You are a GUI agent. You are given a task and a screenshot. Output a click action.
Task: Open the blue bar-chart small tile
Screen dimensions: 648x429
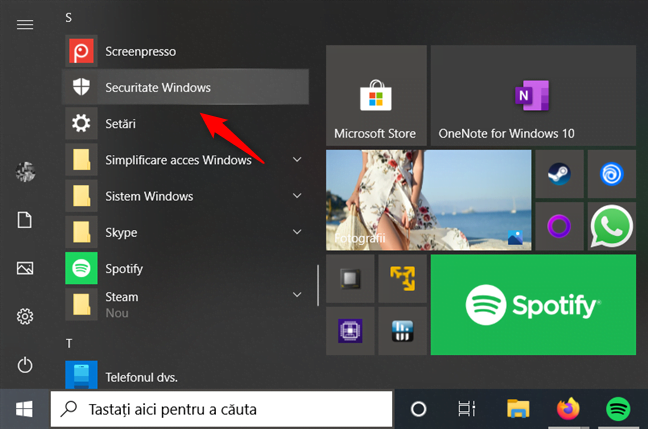click(x=403, y=331)
